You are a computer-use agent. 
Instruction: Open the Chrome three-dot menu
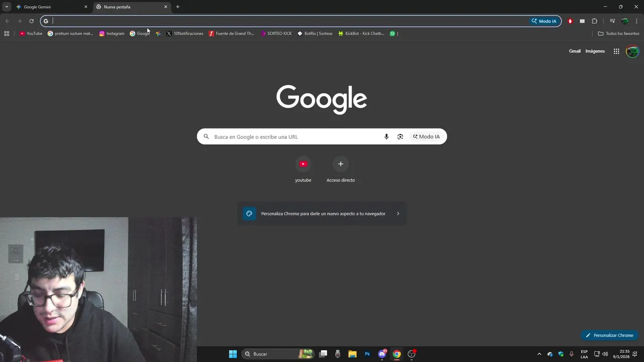click(x=636, y=21)
